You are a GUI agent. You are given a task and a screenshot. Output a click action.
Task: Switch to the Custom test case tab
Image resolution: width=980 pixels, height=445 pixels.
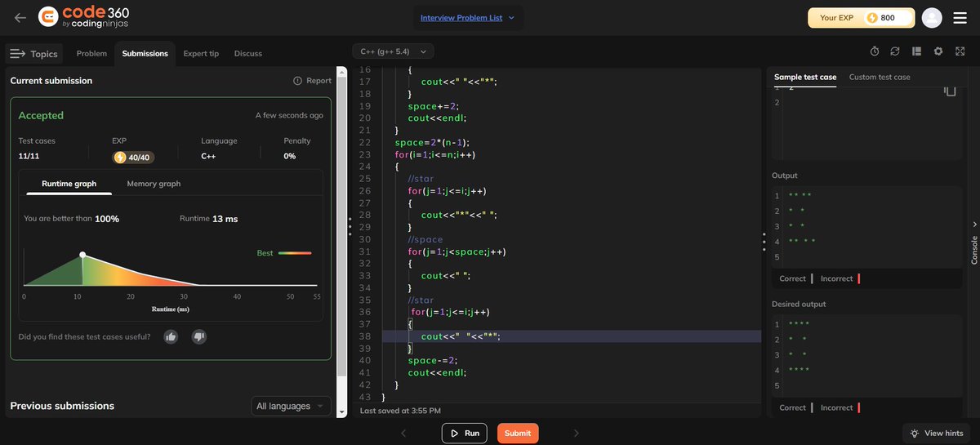pos(880,77)
